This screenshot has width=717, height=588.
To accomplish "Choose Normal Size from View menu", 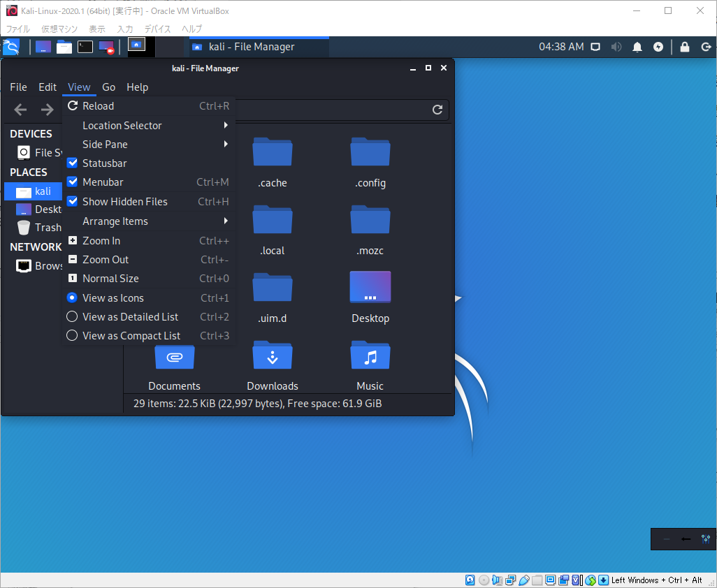I will coord(149,278).
